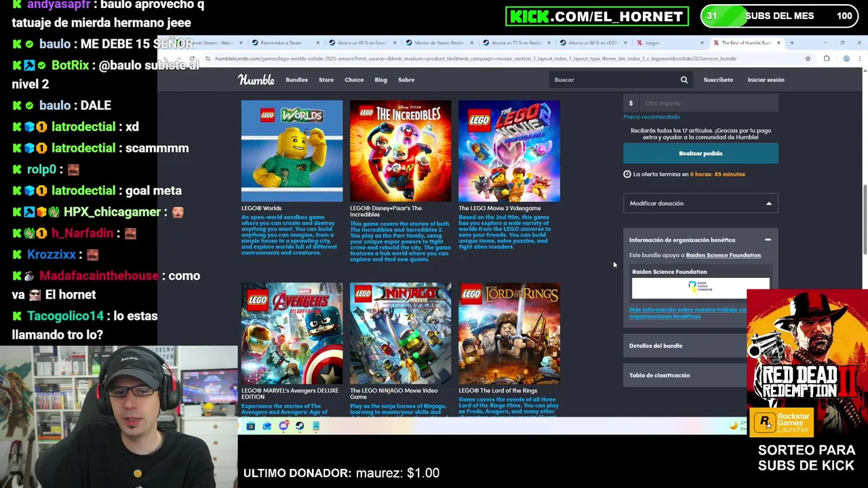Click the Humble logo in the header

coord(256,79)
